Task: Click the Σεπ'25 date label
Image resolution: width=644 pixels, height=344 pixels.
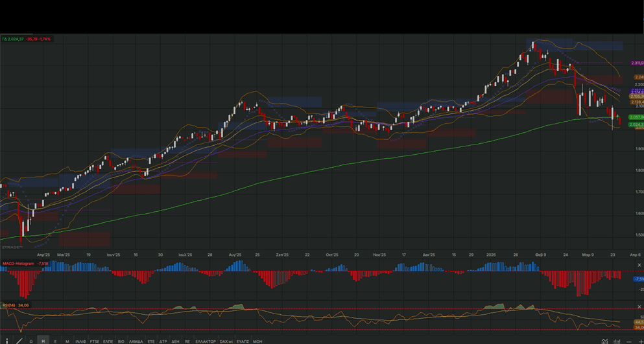Action: coord(282,255)
